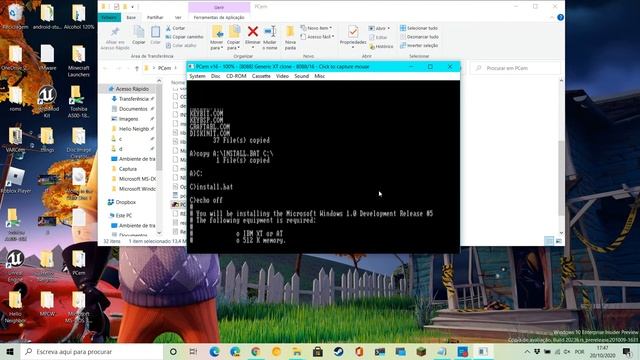The height and width of the screenshot is (360, 640).
Task: Open Microsoft Store from taskbar
Action: pos(318,351)
